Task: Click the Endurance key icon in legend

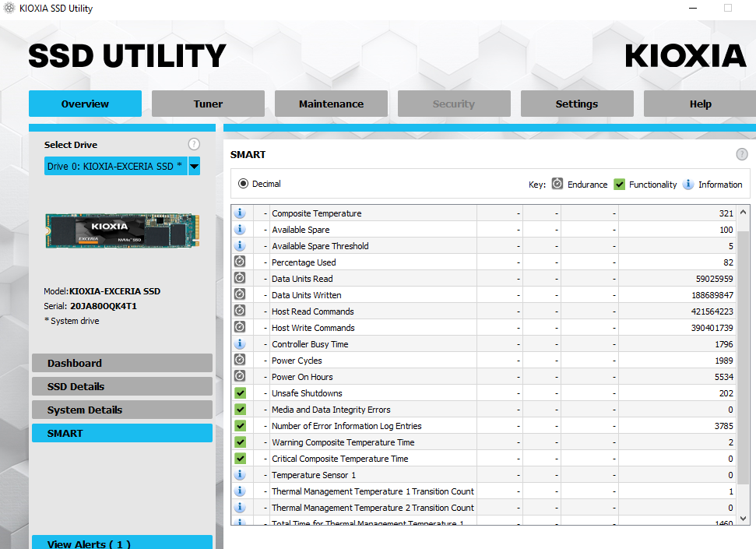Action: [557, 184]
